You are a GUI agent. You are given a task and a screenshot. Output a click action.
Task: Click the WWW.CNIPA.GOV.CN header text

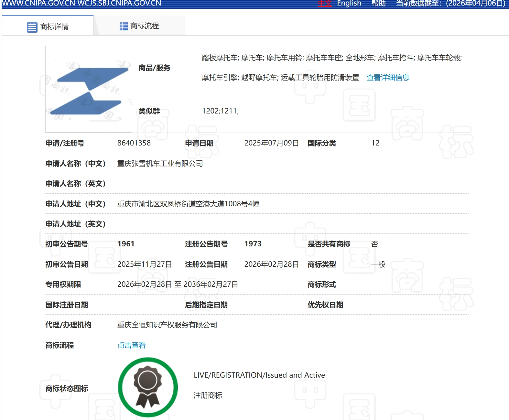click(81, 3)
